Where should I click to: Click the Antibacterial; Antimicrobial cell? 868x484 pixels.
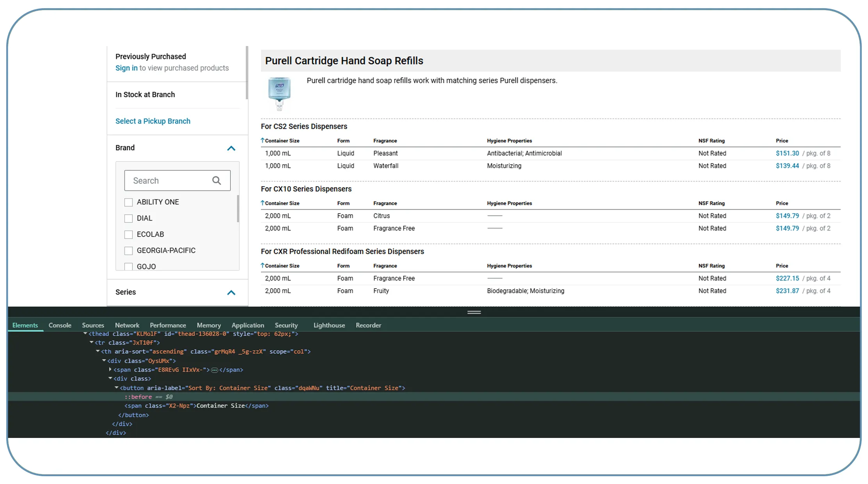coord(524,153)
